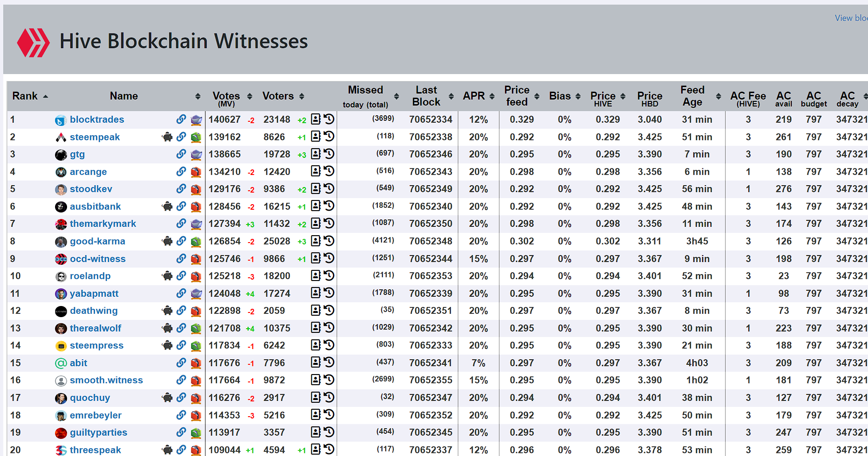Open the vote history for roelandp
Viewport: 868px width, 456px height.
[x=329, y=275]
